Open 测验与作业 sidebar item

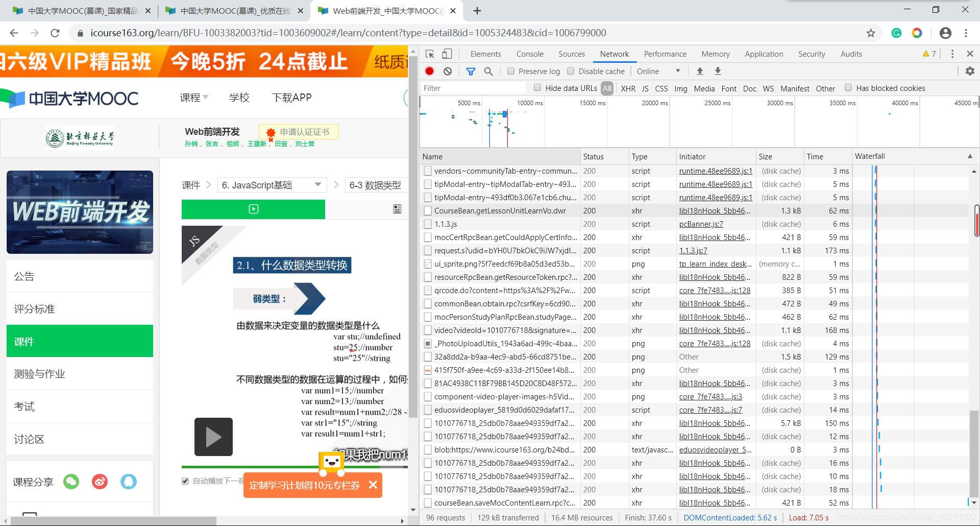[80, 374]
